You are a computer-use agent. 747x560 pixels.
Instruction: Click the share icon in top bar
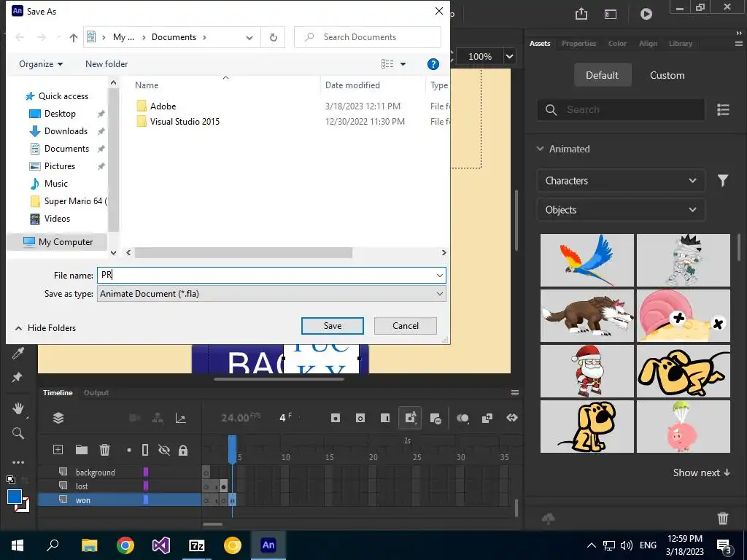(581, 14)
